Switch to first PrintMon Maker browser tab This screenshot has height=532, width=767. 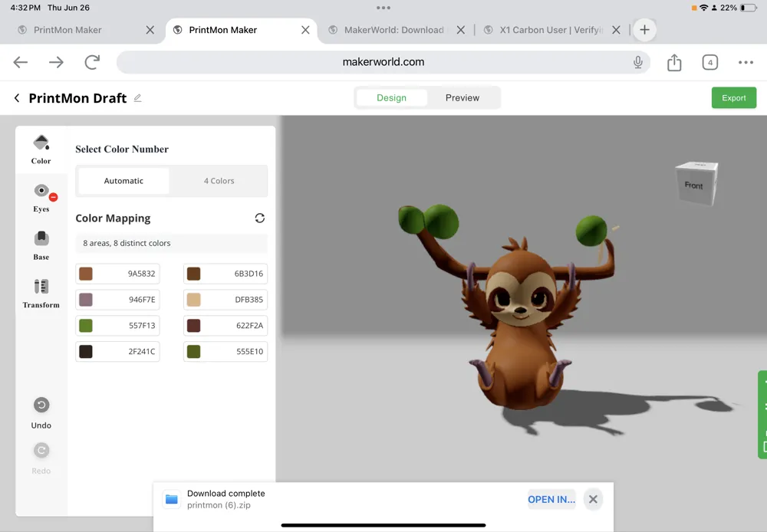point(68,30)
